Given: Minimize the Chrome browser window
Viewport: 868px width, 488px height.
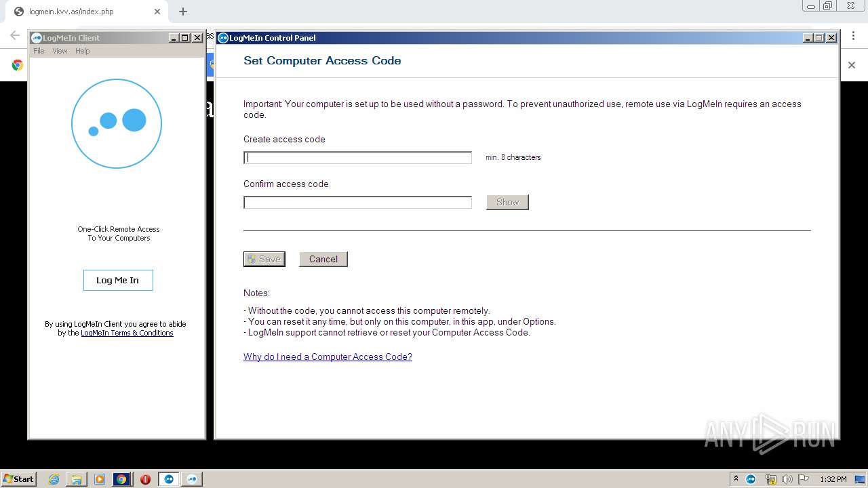Looking at the screenshot, I should pyautogui.click(x=811, y=6).
